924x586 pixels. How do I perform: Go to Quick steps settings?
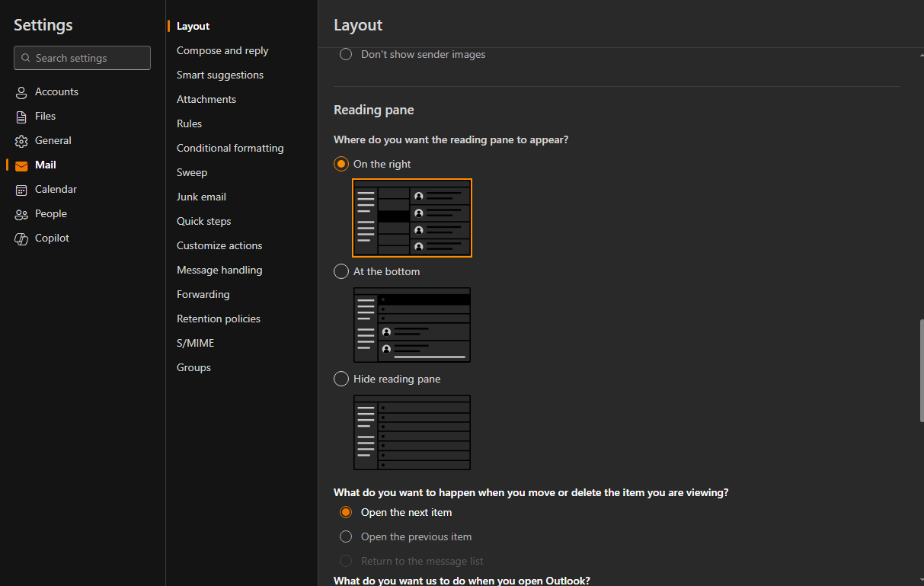(x=204, y=221)
